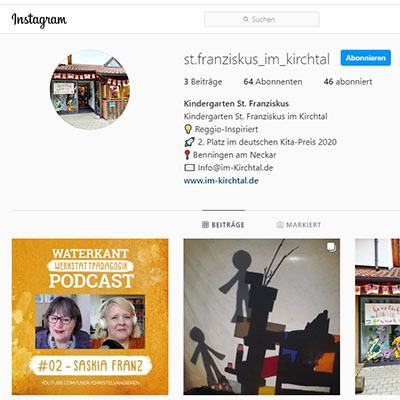
Task: Open the shadow figures silhouette post
Action: [262, 317]
